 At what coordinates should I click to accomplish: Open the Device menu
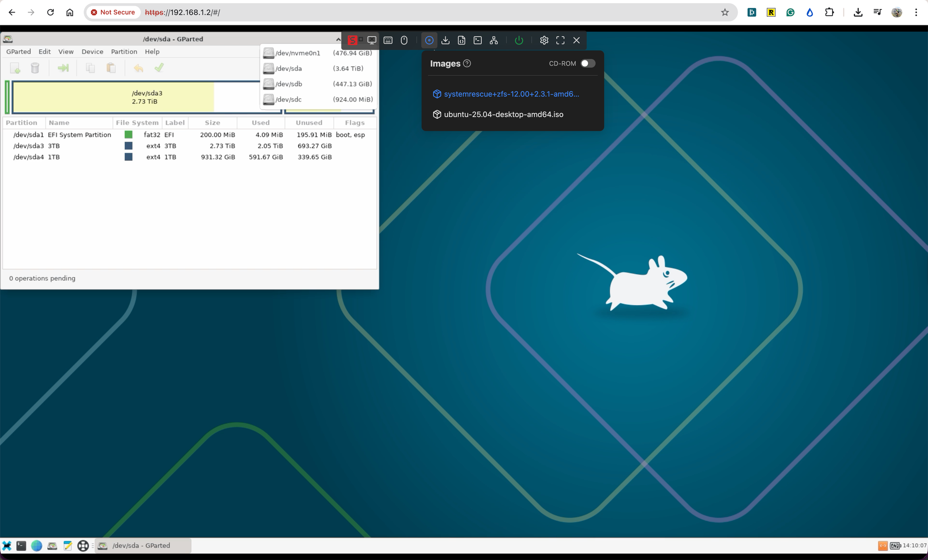click(92, 51)
